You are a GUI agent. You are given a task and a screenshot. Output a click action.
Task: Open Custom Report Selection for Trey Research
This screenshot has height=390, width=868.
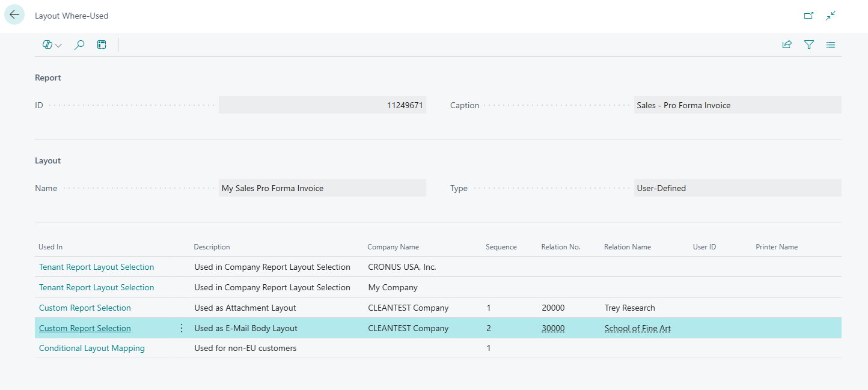point(85,308)
